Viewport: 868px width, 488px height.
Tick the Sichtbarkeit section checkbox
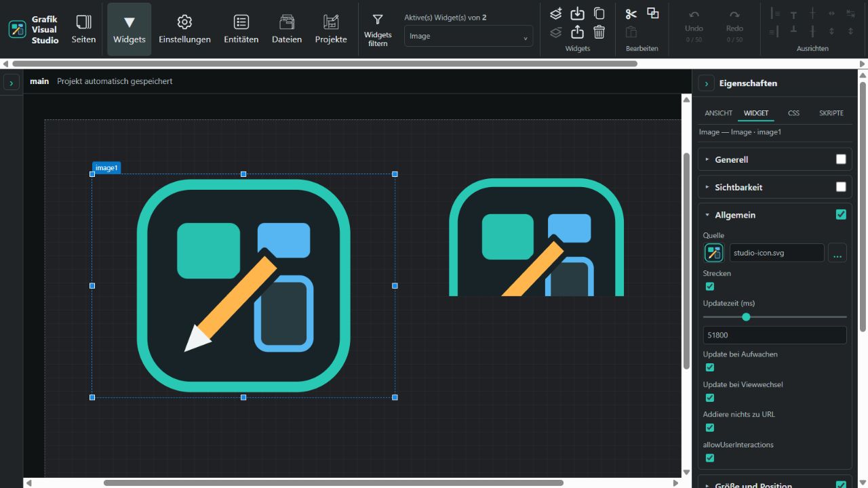pos(841,187)
